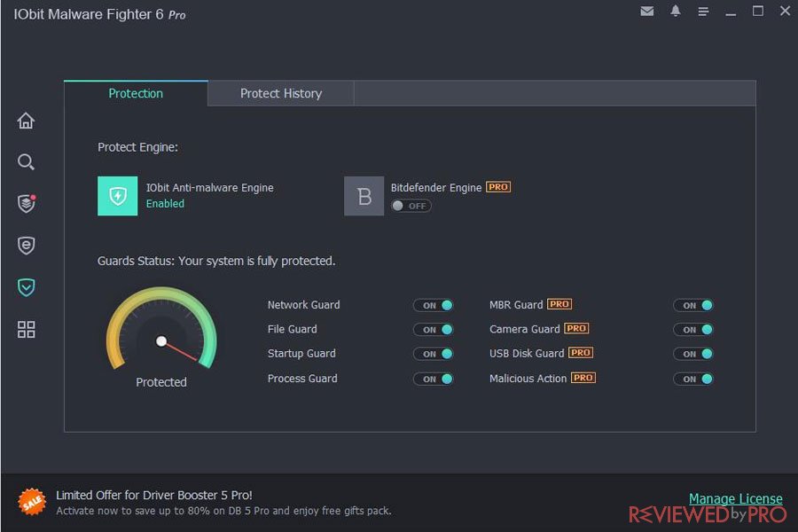
Task: Click the PRO badge beside USB Disk Guard
Action: (581, 352)
